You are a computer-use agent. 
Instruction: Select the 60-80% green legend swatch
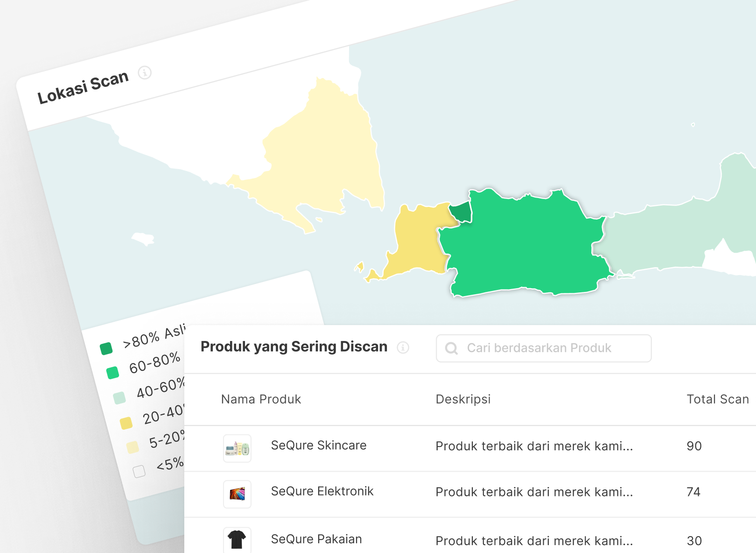112,373
